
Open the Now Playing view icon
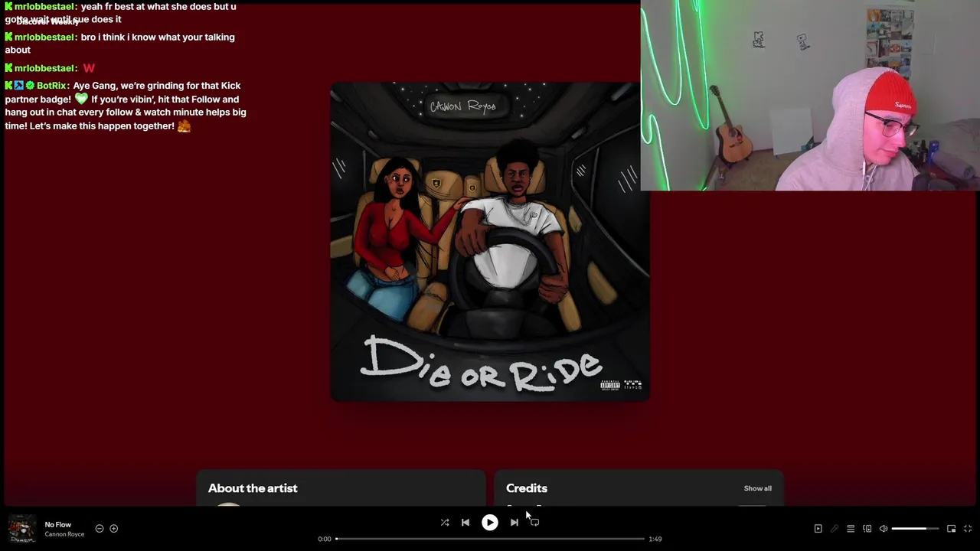[x=818, y=529]
